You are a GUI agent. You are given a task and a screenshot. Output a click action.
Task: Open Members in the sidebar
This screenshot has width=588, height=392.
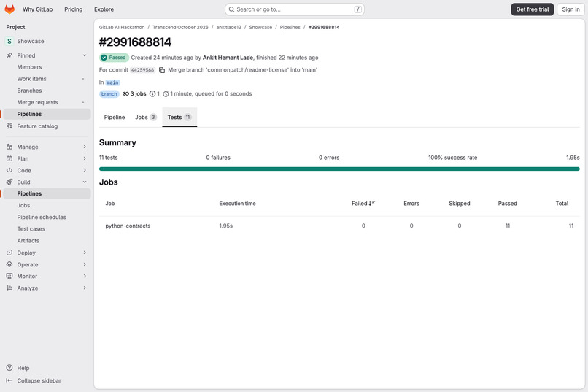pos(47,67)
